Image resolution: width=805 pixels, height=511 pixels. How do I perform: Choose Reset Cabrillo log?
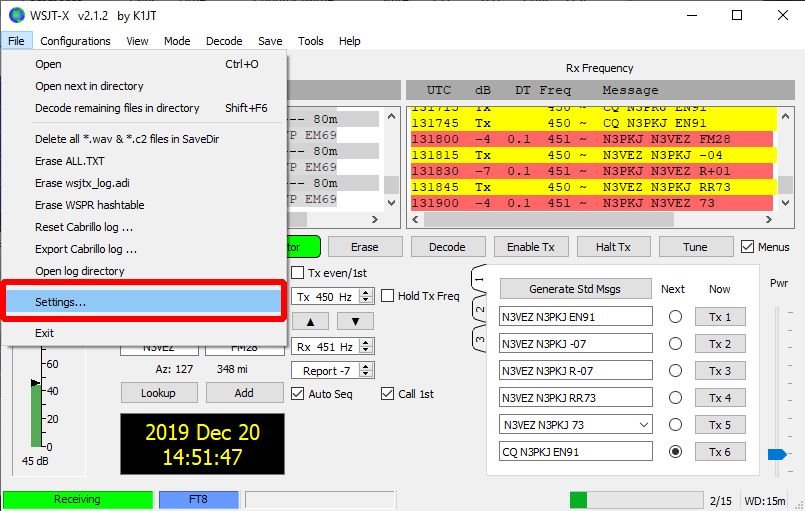144,228
